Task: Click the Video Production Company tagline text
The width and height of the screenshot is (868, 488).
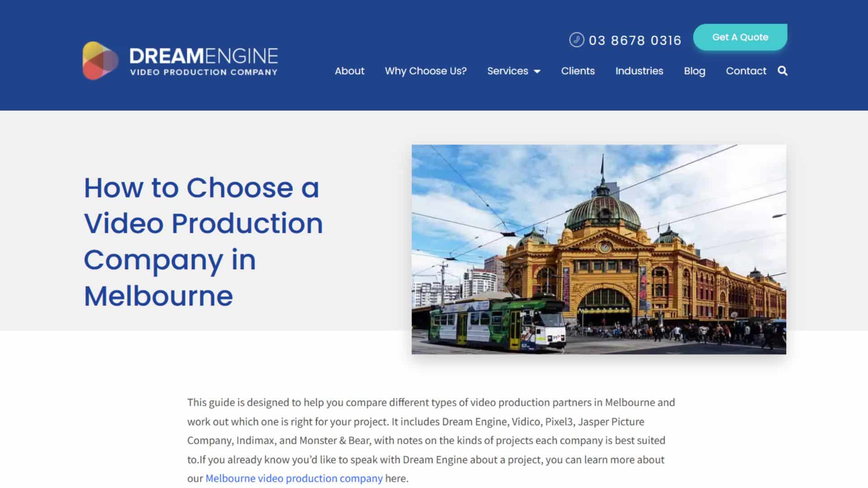Action: [x=203, y=72]
